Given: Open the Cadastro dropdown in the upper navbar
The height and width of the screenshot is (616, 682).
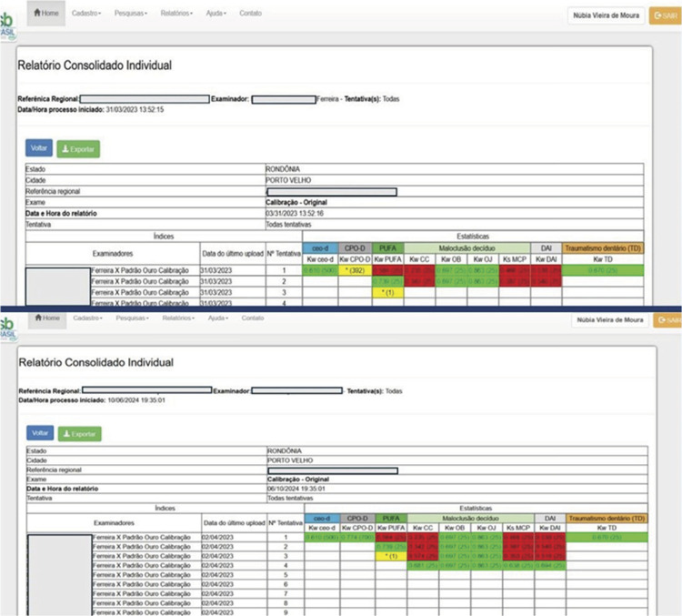Looking at the screenshot, I should tap(87, 14).
